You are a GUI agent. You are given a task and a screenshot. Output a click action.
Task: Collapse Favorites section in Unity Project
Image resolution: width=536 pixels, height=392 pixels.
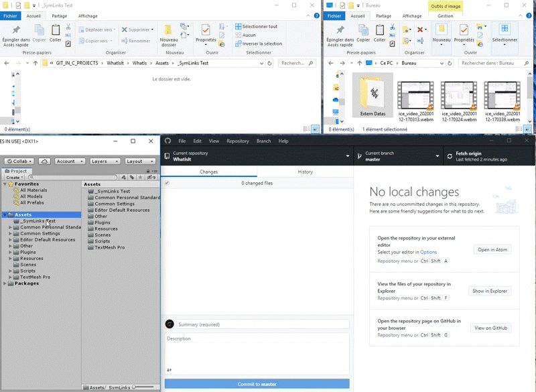5,184
